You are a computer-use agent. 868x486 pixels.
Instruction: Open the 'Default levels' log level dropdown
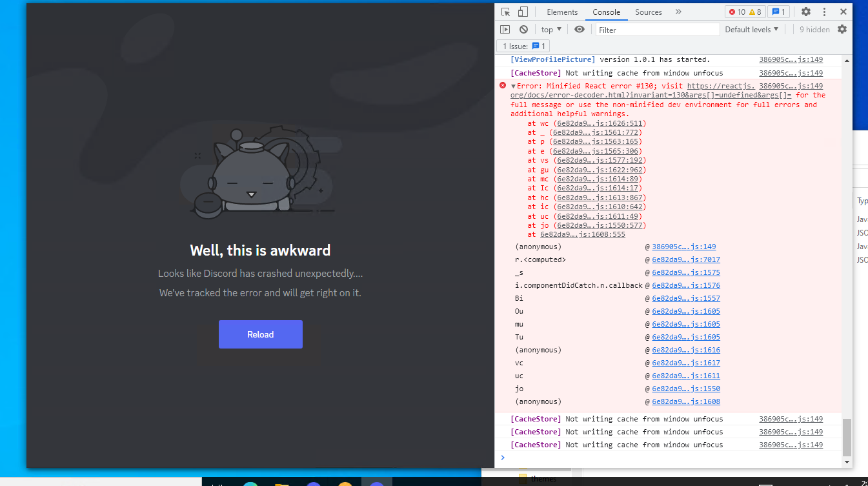[x=752, y=29]
